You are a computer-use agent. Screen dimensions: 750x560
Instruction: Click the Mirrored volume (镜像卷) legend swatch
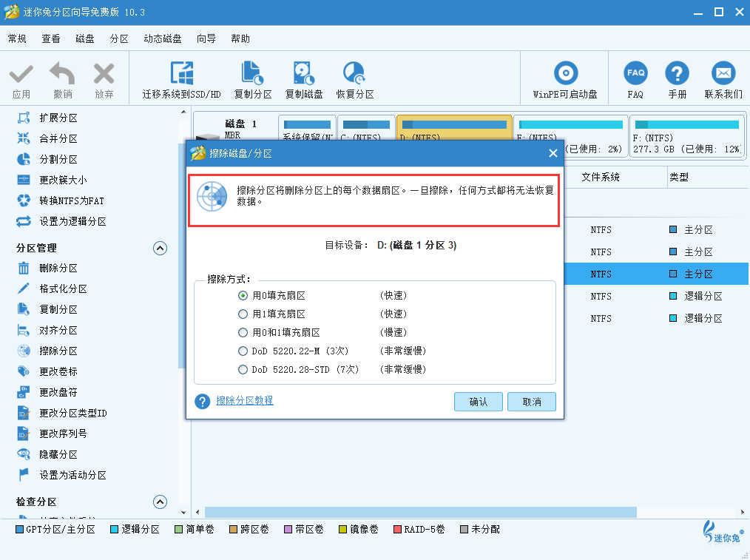coord(342,530)
